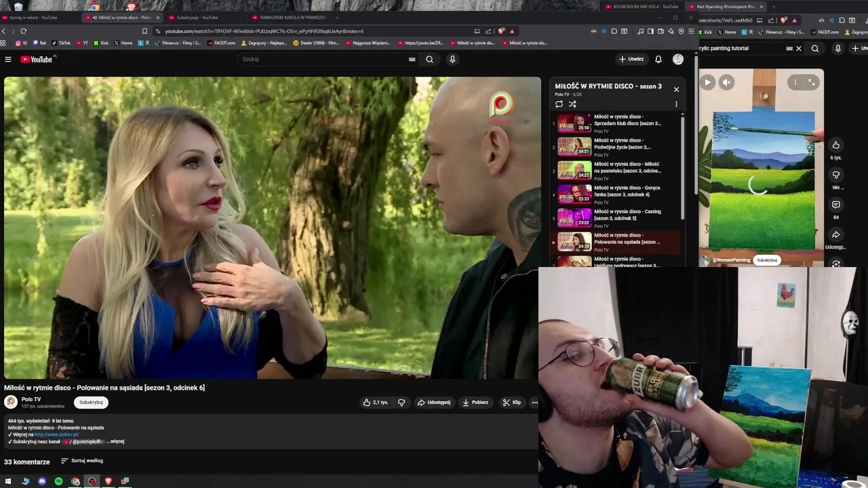
Task: Open the IG bookmark
Action: pos(22,43)
